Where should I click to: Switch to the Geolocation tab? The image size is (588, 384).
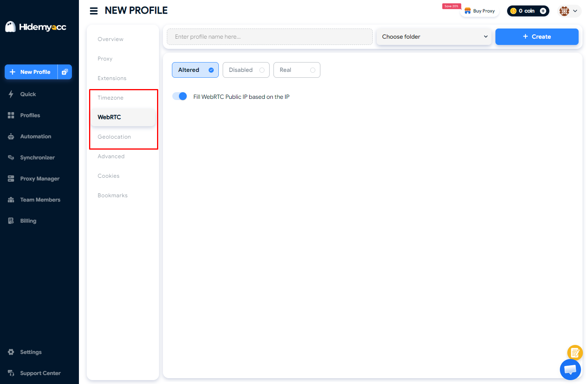click(114, 137)
